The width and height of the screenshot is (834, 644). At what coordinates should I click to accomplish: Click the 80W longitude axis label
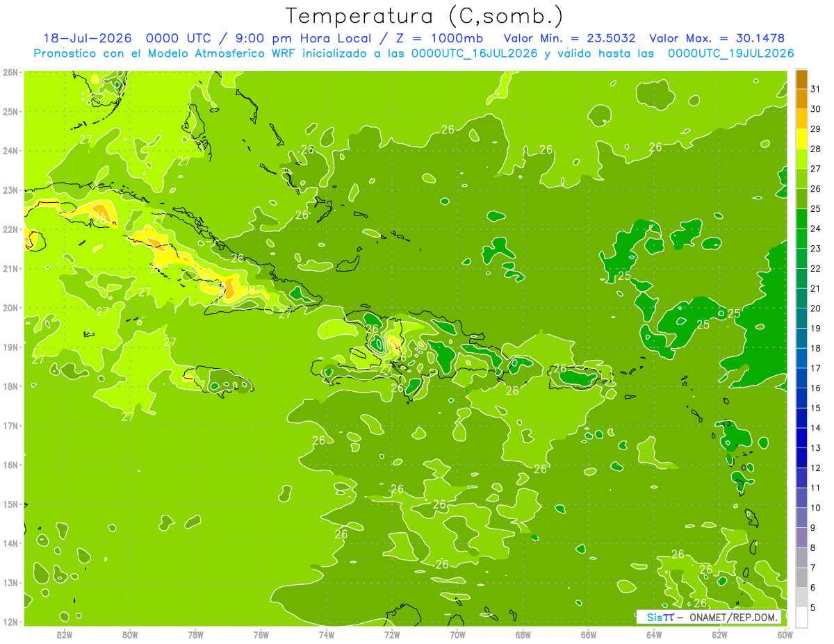click(x=130, y=634)
